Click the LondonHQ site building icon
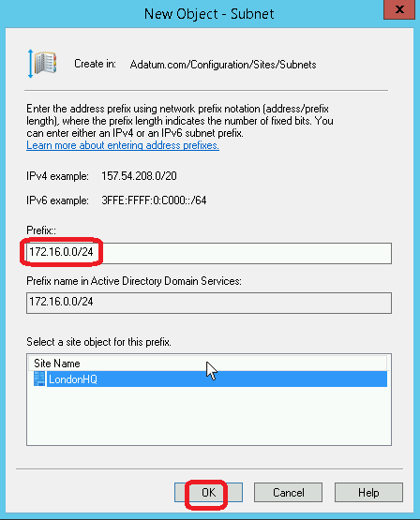This screenshot has height=520, width=420. (x=39, y=379)
